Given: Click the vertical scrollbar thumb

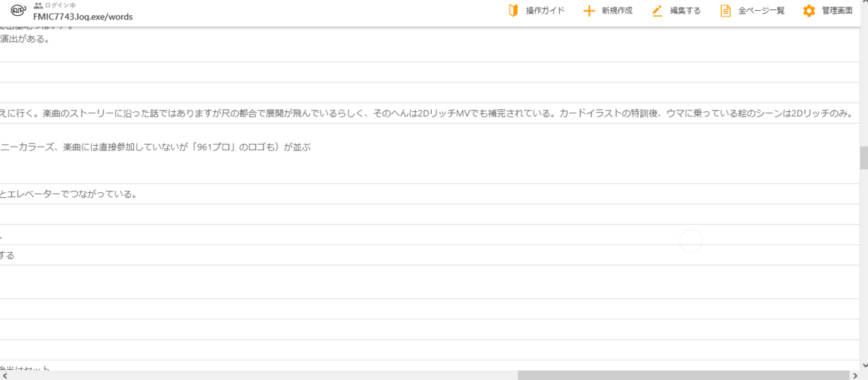Looking at the screenshot, I should point(863,157).
